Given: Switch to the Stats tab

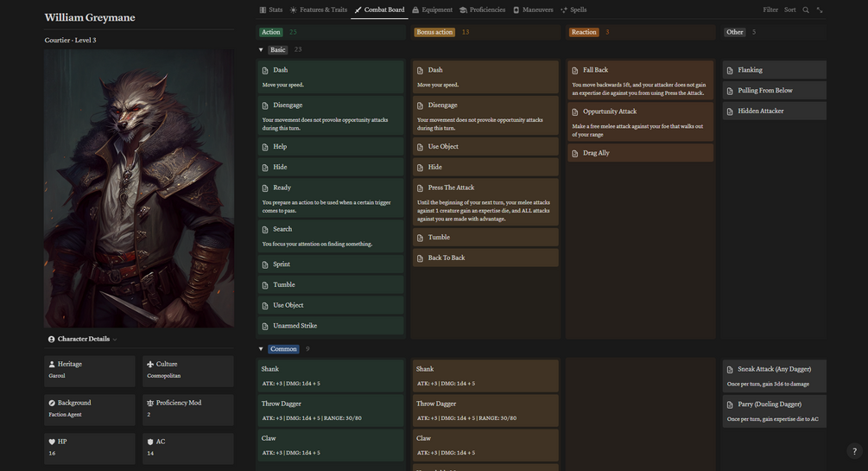Looking at the screenshot, I should point(270,10).
